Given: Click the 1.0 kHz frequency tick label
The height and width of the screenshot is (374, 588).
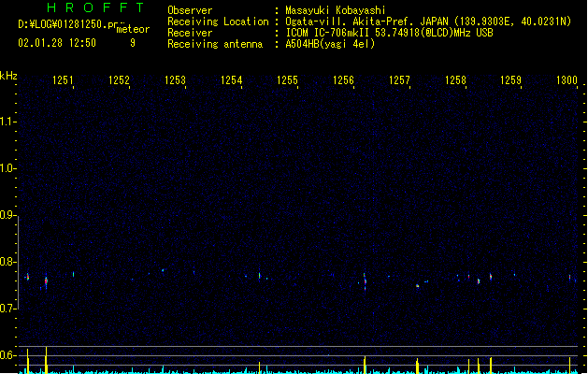Looking at the screenshot, I should coord(7,168).
